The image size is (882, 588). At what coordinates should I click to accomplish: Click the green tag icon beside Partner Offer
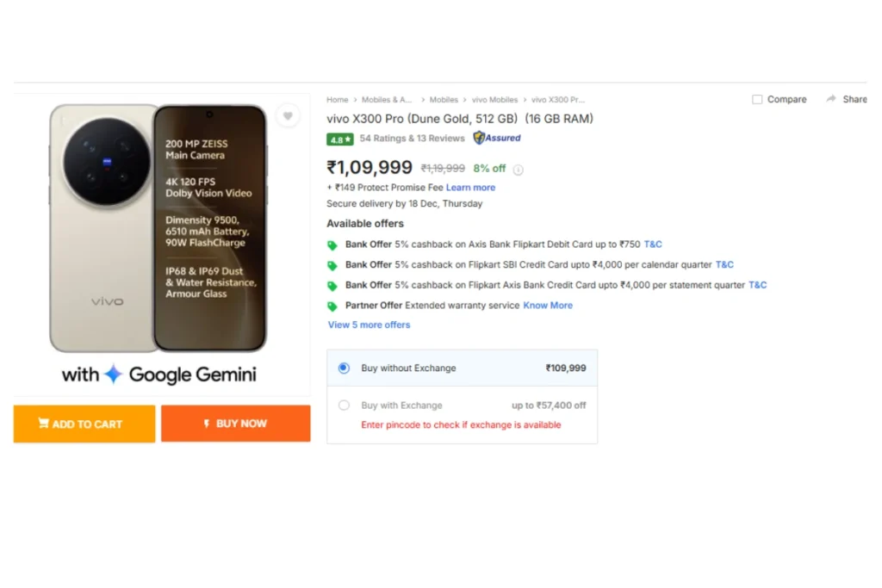tap(332, 306)
